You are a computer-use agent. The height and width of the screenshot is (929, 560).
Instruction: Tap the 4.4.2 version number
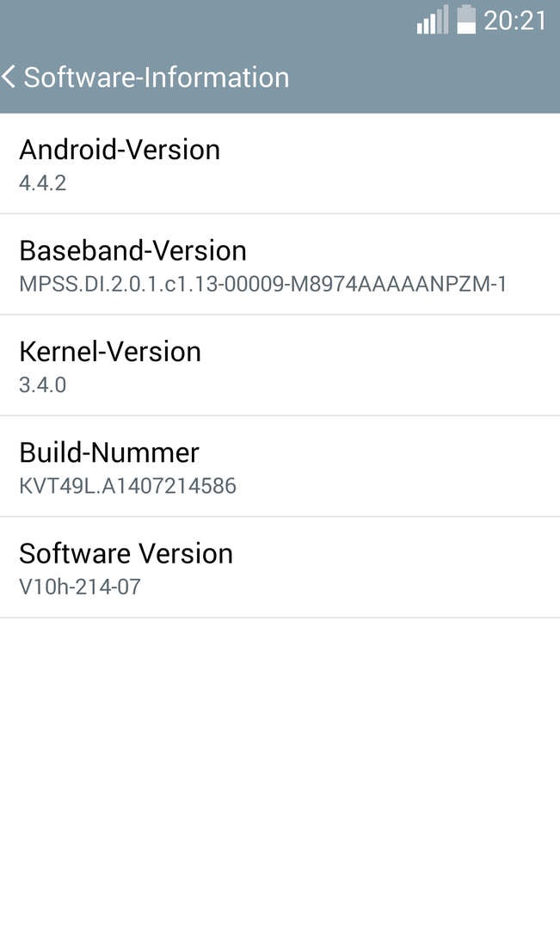point(43,183)
